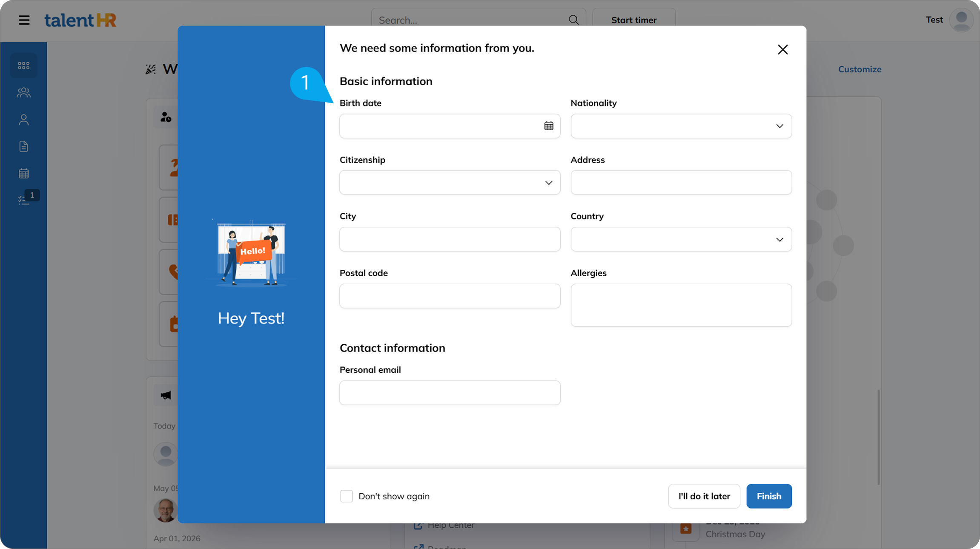Click the Start timer button
Screen dimensions: 980x549
634,20
